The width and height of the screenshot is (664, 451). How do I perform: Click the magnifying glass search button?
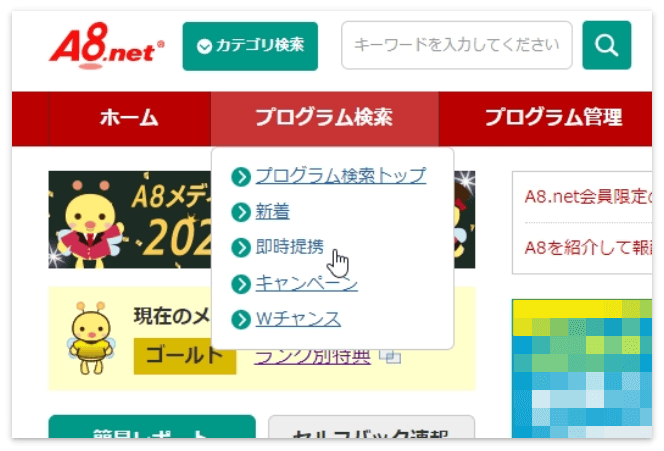(606, 45)
